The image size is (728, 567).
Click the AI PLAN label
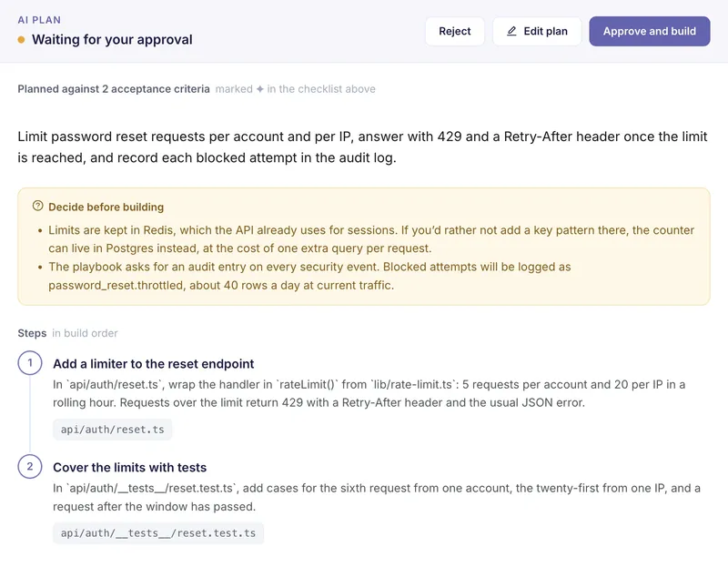pyautogui.click(x=39, y=20)
